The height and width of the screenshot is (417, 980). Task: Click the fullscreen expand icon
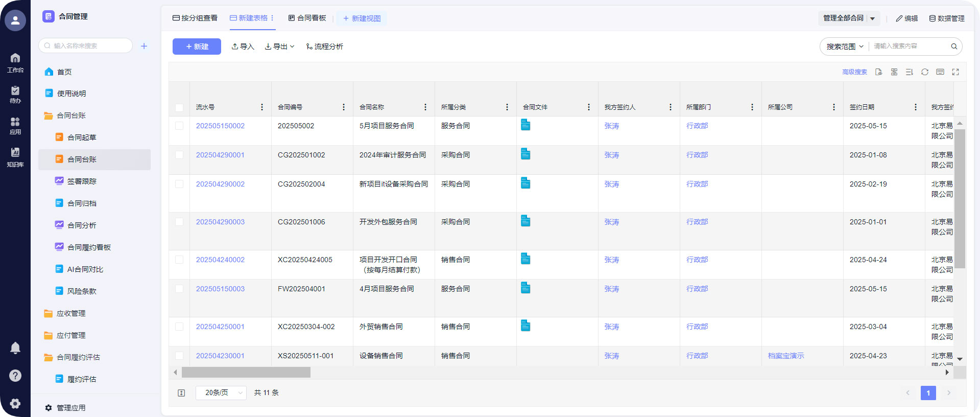(x=955, y=72)
